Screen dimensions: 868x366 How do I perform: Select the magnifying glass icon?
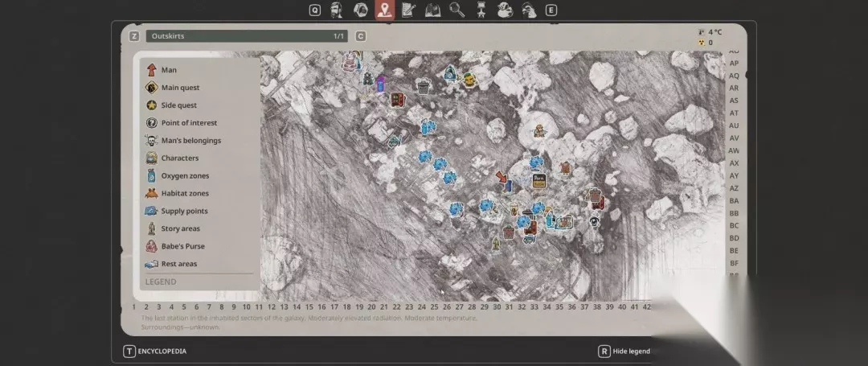click(x=457, y=10)
